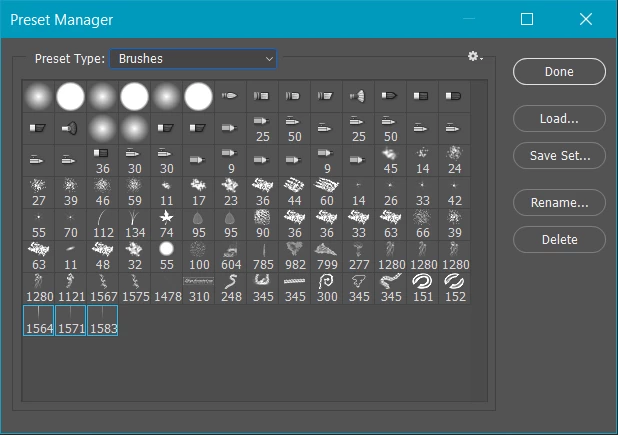The width and height of the screenshot is (618, 435).
Task: Select the brush preset labeled 66
Action: click(x=423, y=225)
